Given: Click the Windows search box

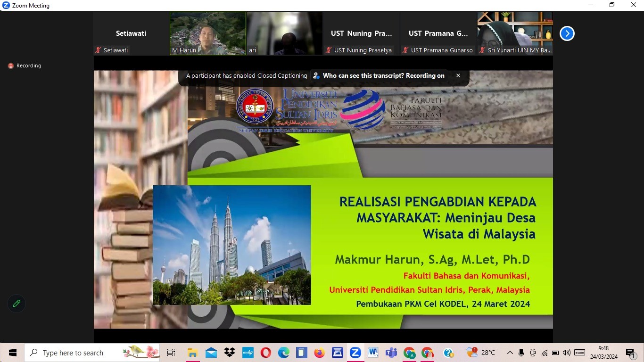Looking at the screenshot, I should point(73,353).
